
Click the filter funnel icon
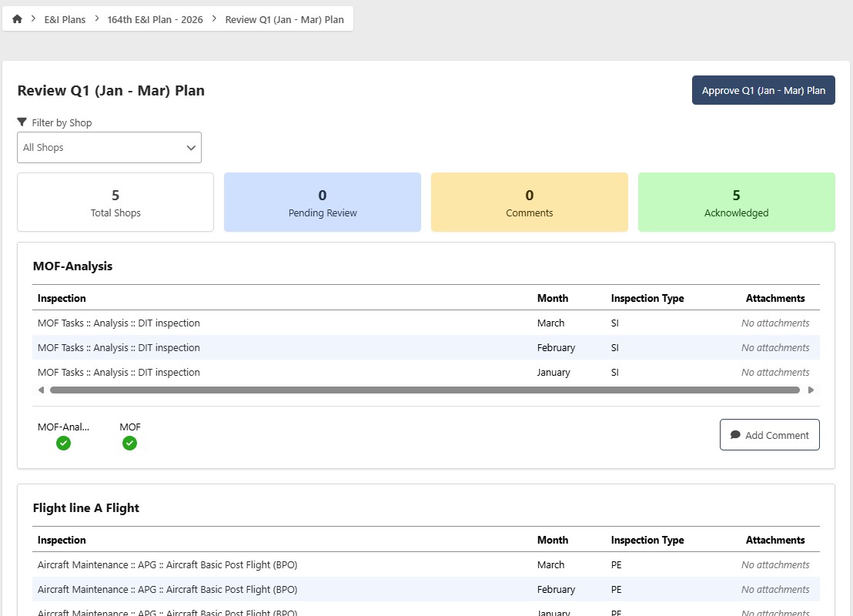pyautogui.click(x=22, y=122)
